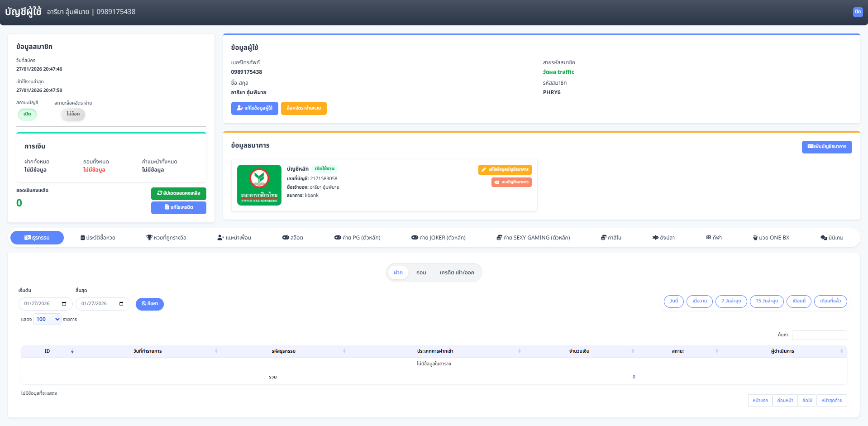Sort by amount column header
This screenshot has width=868, height=426.
point(579,351)
